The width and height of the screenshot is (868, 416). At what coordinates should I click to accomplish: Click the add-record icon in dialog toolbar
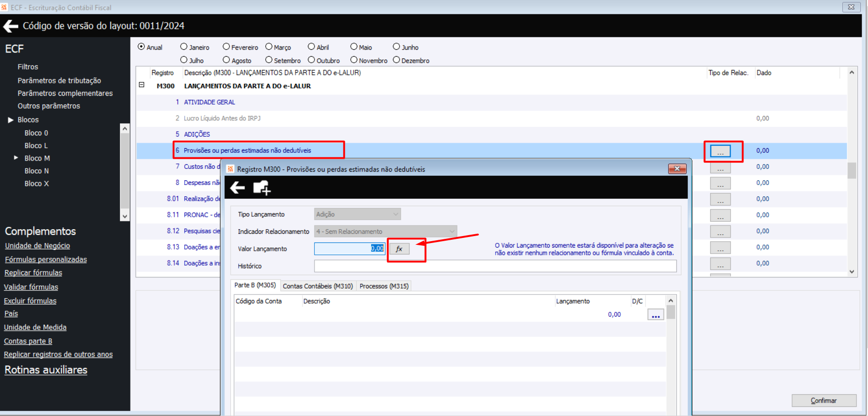pos(262,187)
